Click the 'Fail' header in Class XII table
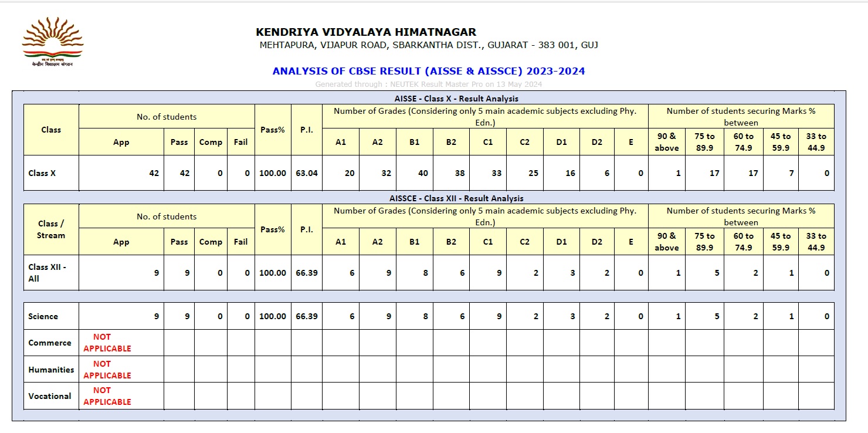This screenshot has height=433, width=868. [241, 242]
